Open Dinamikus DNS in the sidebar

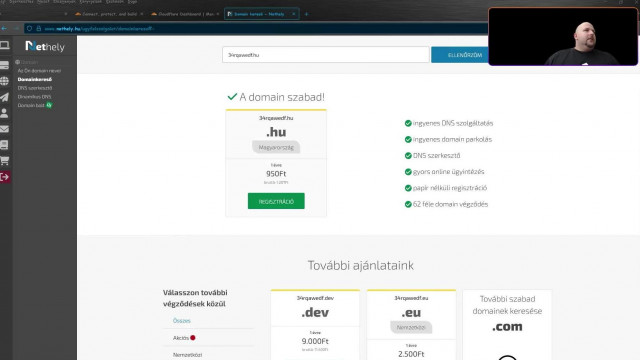(x=34, y=97)
